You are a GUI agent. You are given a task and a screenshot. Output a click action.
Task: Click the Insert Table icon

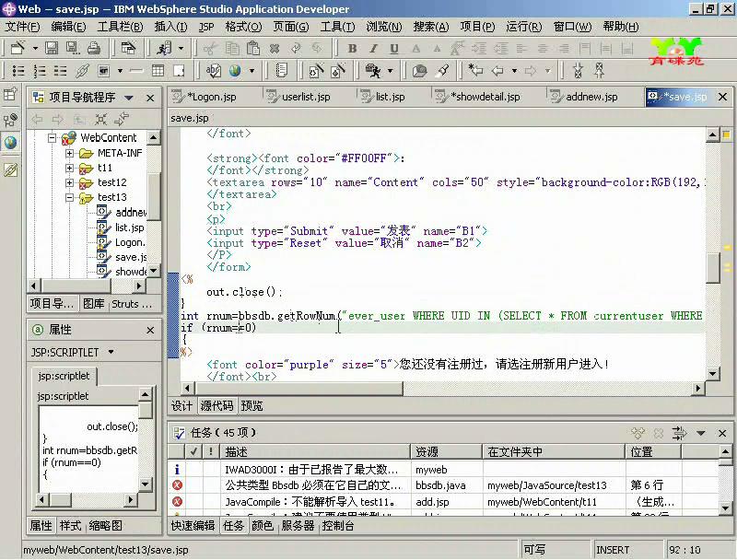pos(158,71)
